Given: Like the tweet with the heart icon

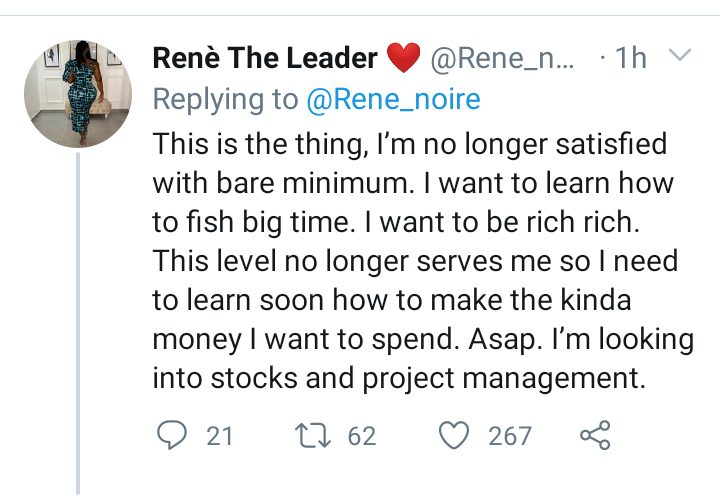Looking at the screenshot, I should (455, 436).
